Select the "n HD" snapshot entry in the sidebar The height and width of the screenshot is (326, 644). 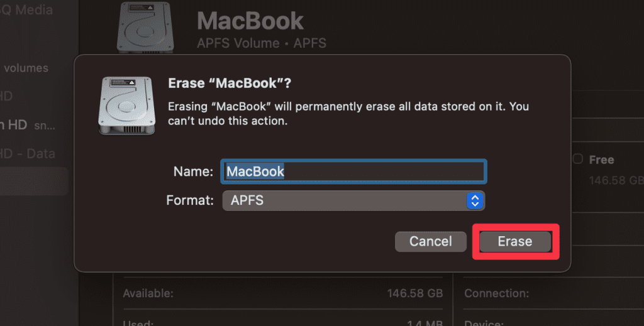pos(25,124)
